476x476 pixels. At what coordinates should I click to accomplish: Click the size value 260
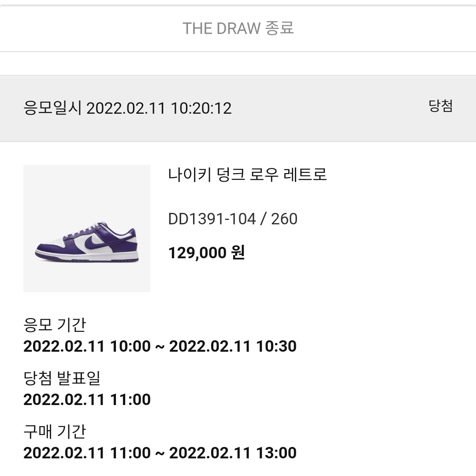tap(284, 219)
